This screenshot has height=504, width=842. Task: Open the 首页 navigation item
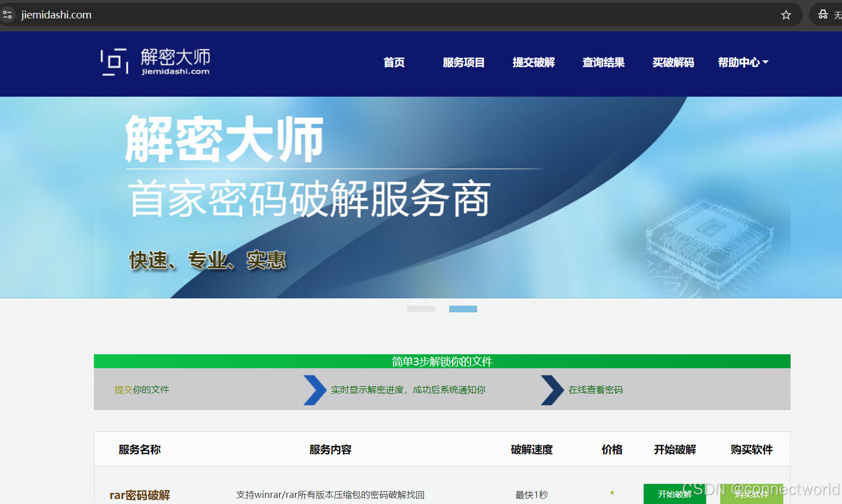[x=394, y=63]
